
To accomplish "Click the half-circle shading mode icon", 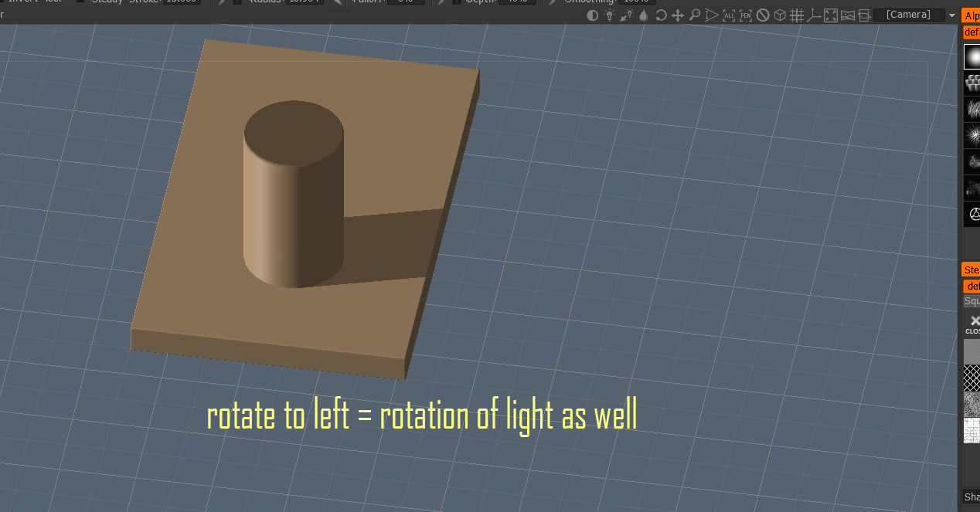I will [x=592, y=15].
